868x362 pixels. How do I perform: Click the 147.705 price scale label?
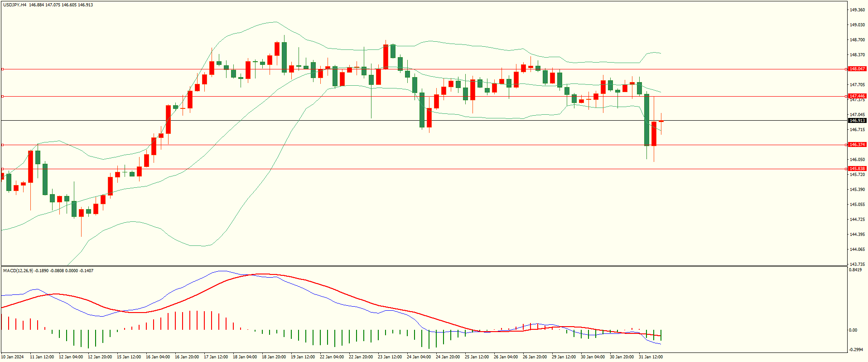tap(857, 85)
